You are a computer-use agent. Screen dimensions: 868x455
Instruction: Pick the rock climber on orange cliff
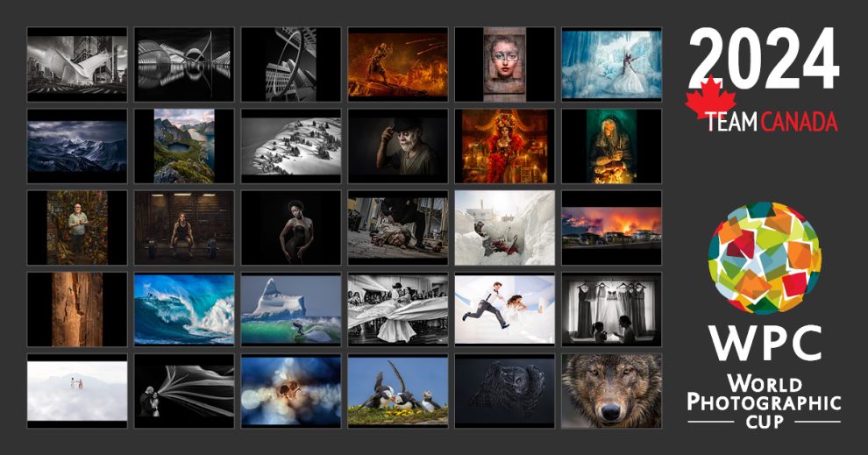(77, 309)
